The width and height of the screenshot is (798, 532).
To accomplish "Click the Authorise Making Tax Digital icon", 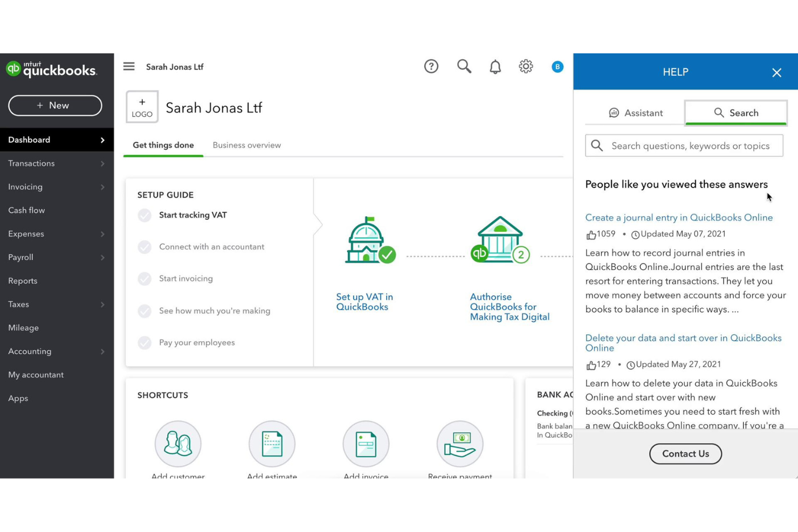I will point(500,240).
